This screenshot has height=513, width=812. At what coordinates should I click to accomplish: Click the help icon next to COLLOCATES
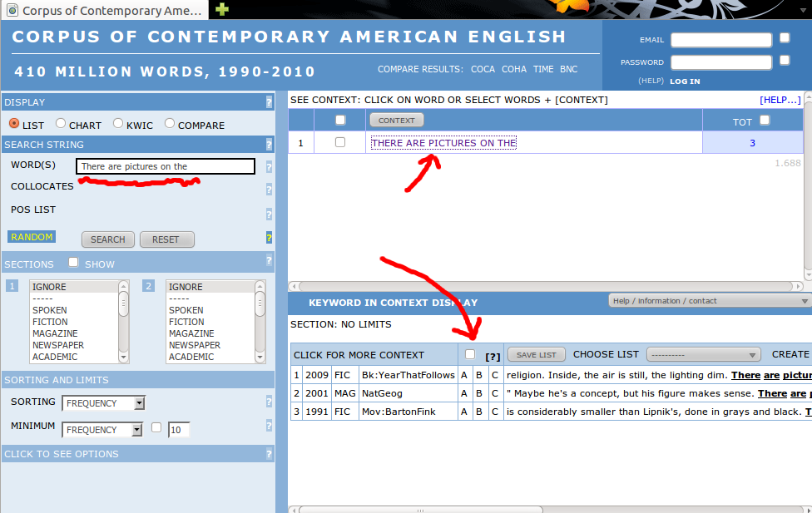269,188
